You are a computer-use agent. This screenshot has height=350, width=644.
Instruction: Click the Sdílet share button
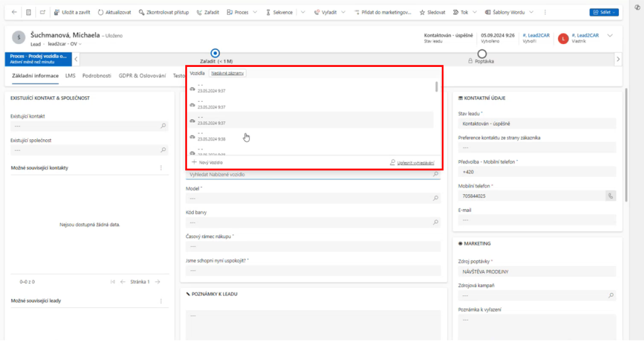[603, 12]
